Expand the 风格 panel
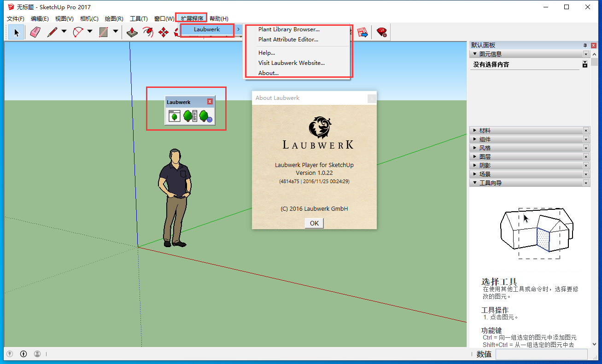The height and width of the screenshot is (364, 602). tap(475, 148)
